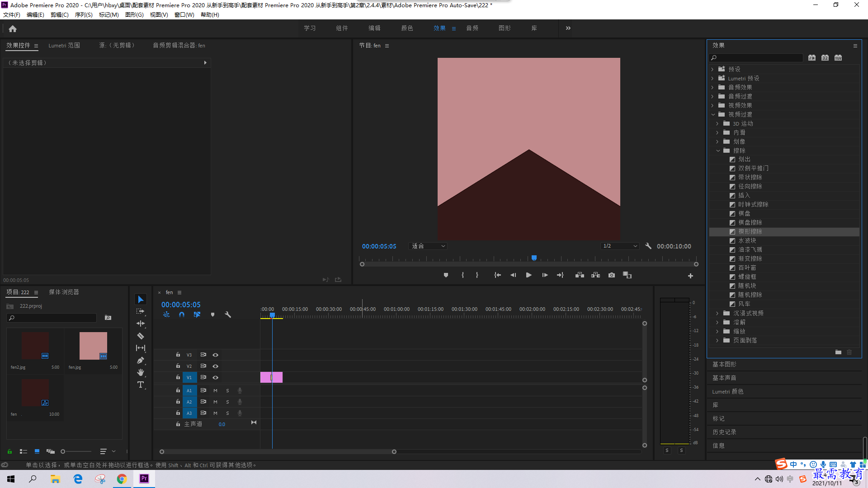Select the Pen tool

pyautogui.click(x=141, y=360)
